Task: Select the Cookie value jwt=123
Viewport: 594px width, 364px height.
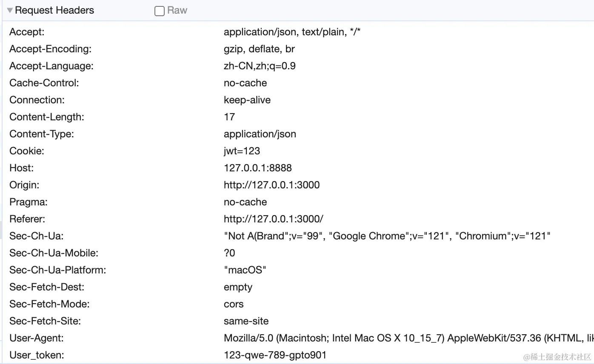Action: [242, 151]
